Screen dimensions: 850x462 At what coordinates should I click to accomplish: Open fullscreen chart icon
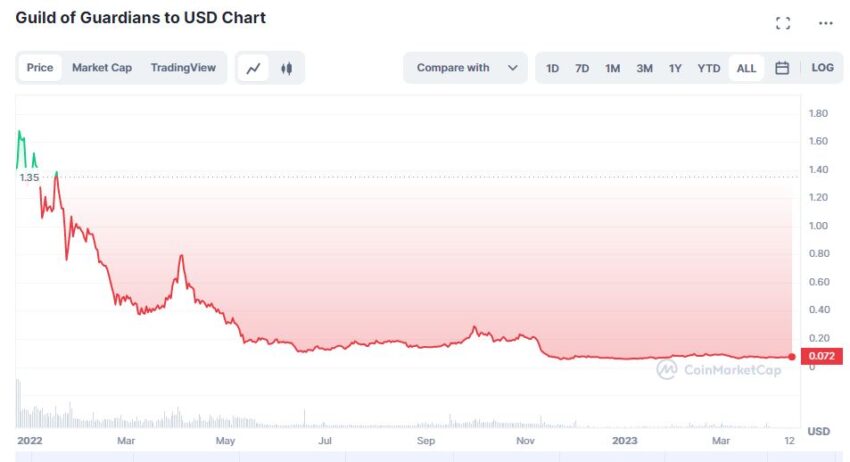tap(783, 23)
